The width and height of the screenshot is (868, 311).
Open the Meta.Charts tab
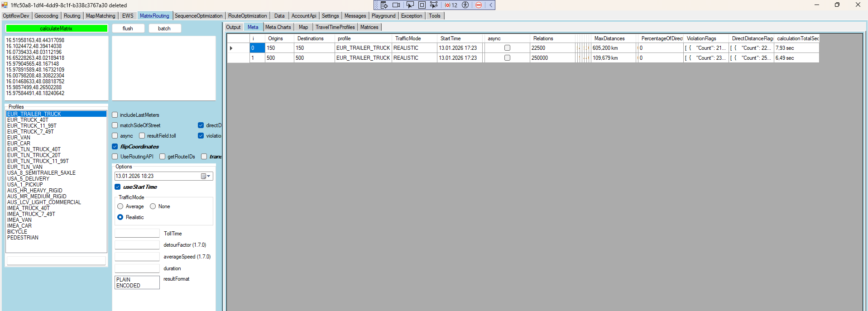[278, 27]
